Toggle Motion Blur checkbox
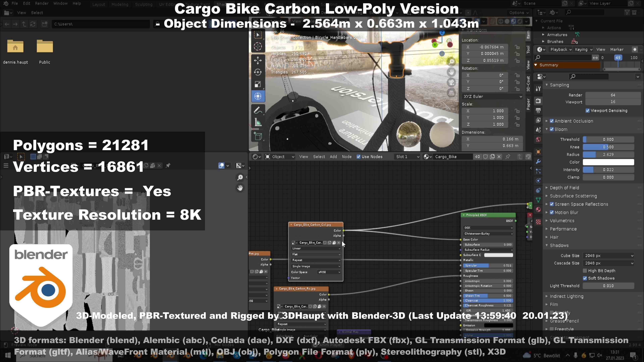The height and width of the screenshot is (362, 644). tap(552, 213)
